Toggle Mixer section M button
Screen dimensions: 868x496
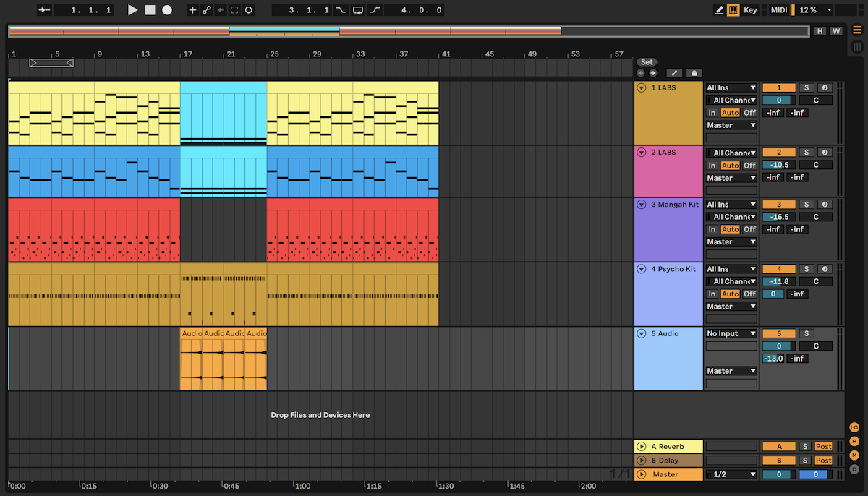coord(854,455)
